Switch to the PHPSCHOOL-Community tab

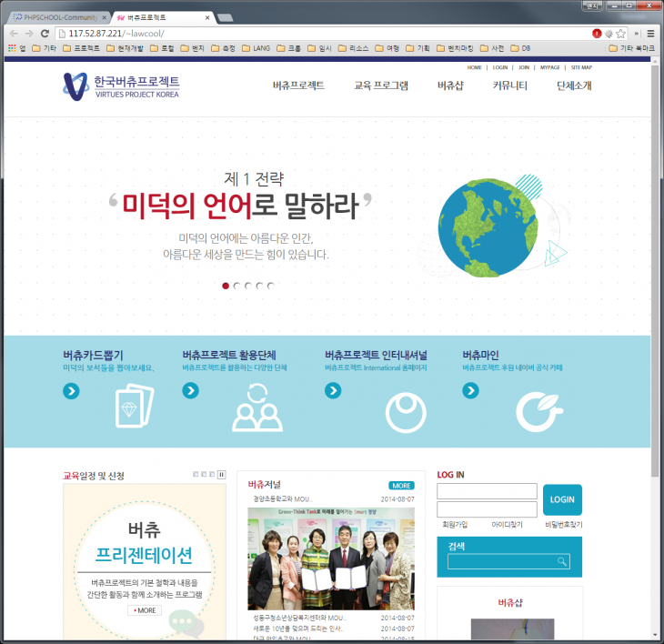point(59,18)
